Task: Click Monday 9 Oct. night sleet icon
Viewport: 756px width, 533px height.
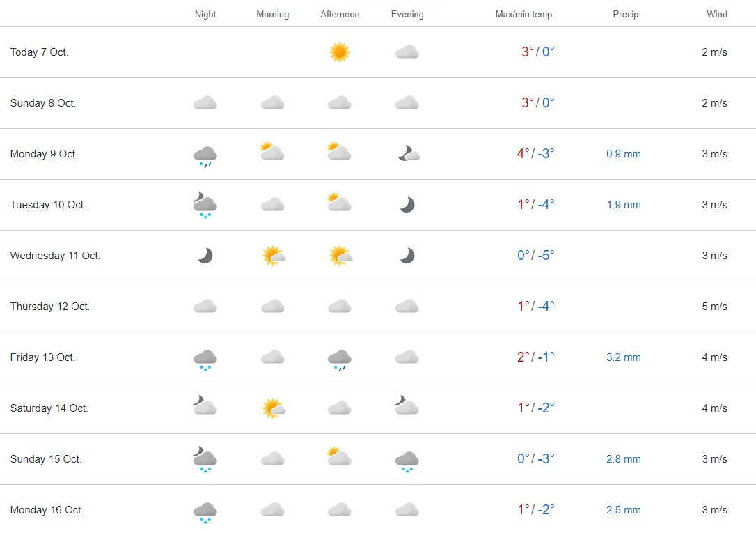Action: (x=205, y=156)
